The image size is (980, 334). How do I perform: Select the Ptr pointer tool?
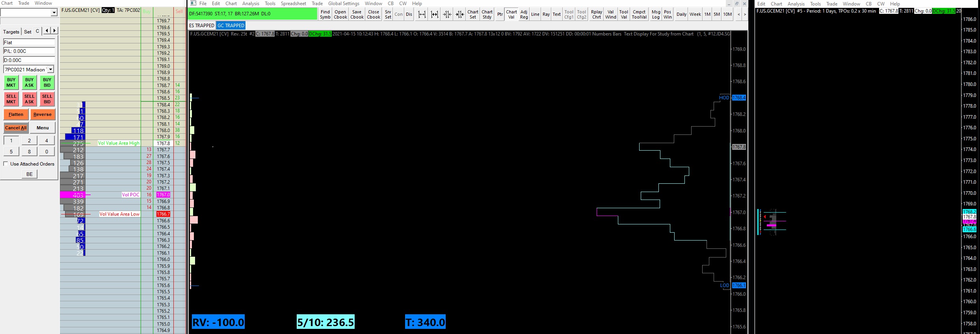pos(500,15)
